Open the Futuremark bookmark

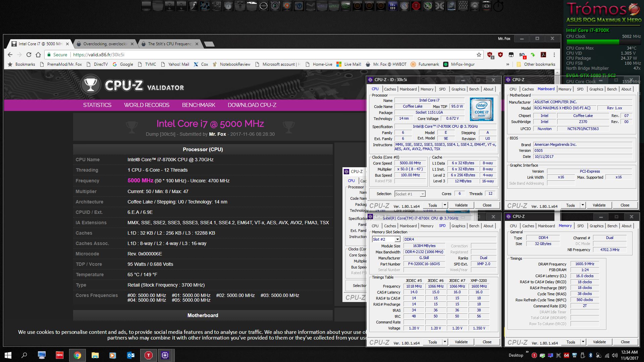425,64
